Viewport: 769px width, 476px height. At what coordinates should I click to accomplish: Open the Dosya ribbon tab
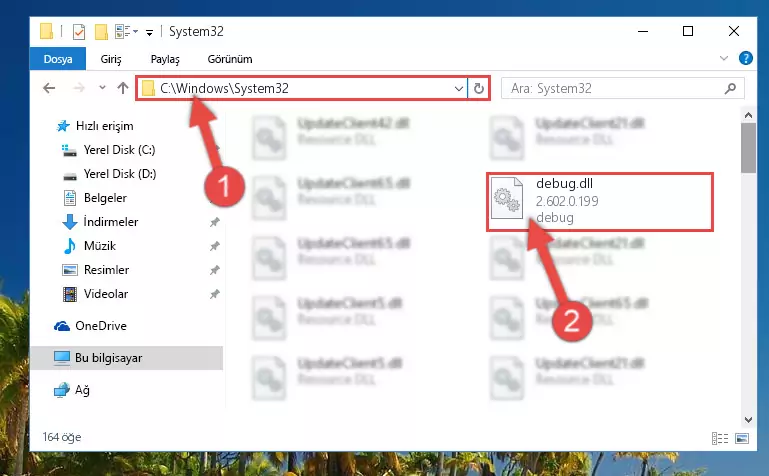click(x=58, y=59)
